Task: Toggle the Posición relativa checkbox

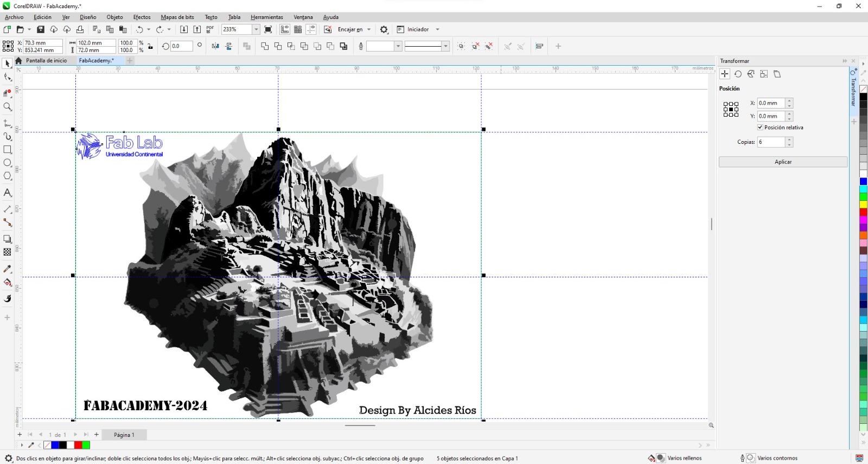Action: tap(760, 128)
